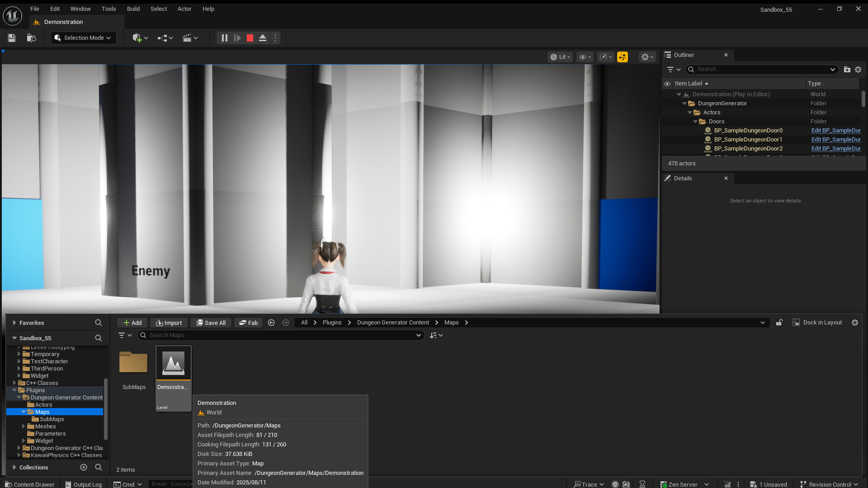The height and width of the screenshot is (488, 868).
Task: Pause the play-in-editor simulation
Action: point(224,38)
